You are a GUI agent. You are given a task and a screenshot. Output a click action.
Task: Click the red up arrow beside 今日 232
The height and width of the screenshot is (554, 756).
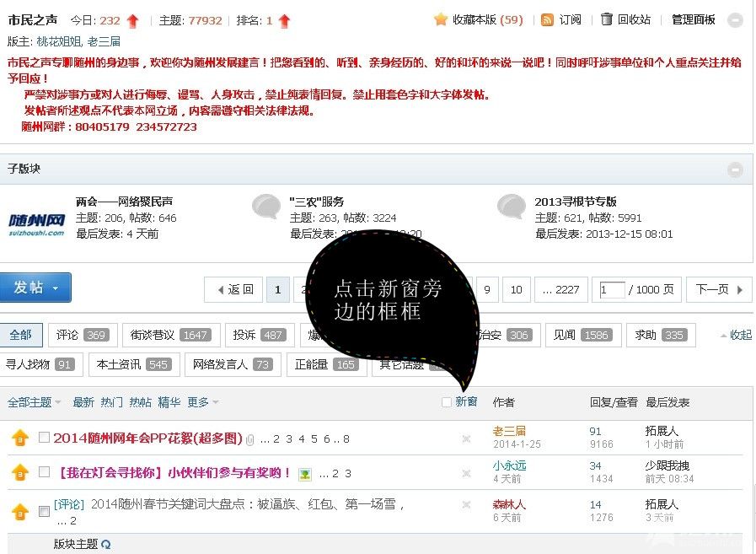pyautogui.click(x=132, y=21)
